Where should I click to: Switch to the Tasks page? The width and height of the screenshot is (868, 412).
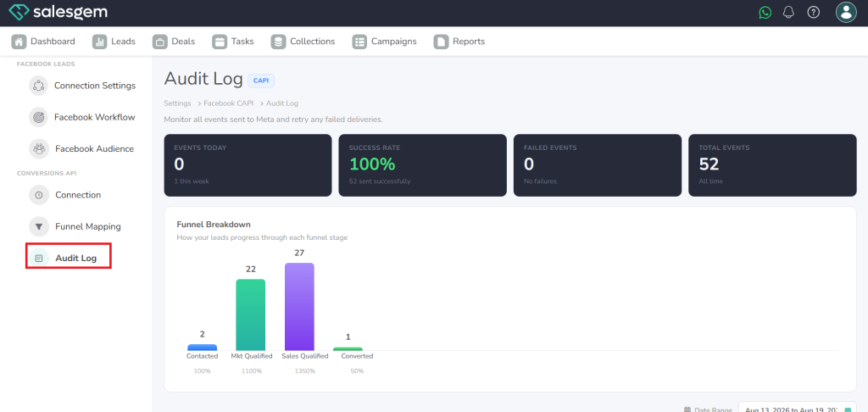233,42
